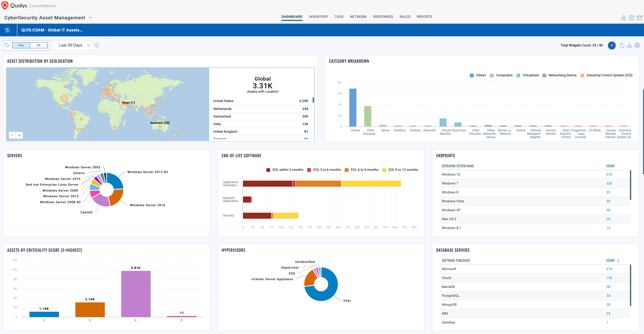Click the download dashboard icon
The image size is (644, 334).
[x=629, y=45]
